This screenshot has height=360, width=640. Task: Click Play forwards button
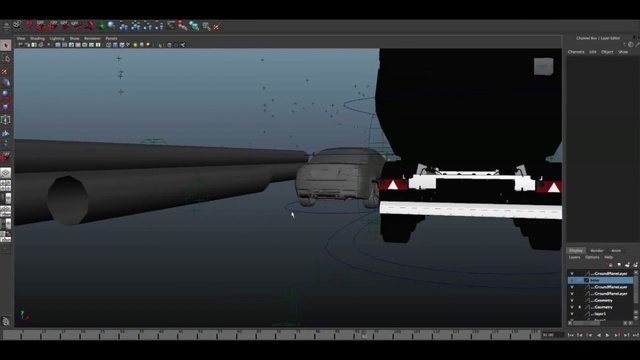[607, 335]
